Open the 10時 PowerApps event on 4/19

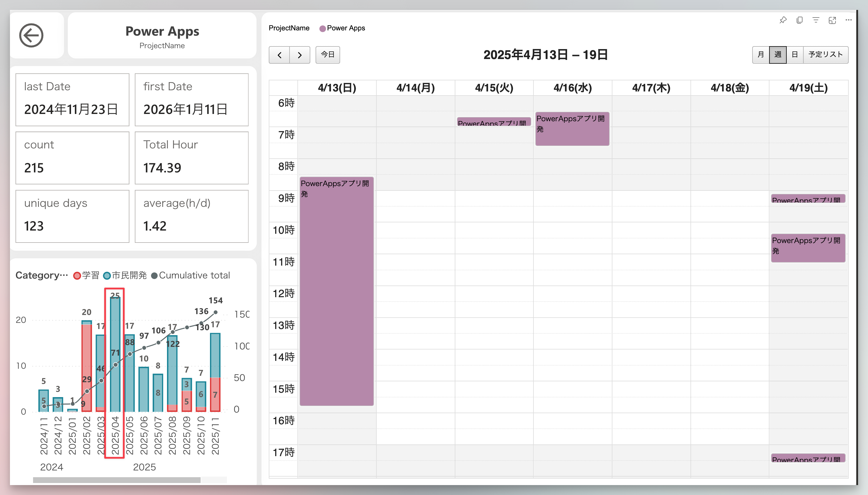click(x=808, y=248)
